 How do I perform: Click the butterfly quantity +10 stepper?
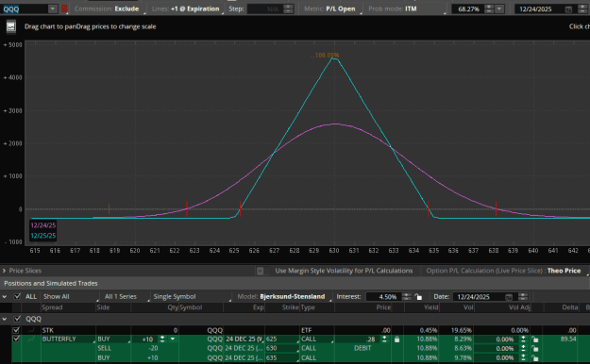162,339
